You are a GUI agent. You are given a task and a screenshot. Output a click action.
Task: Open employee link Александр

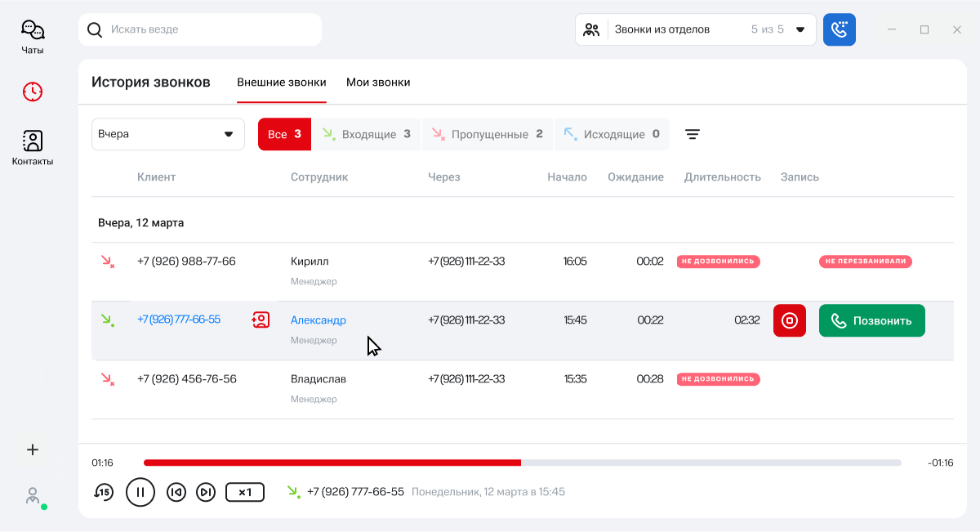[318, 320]
